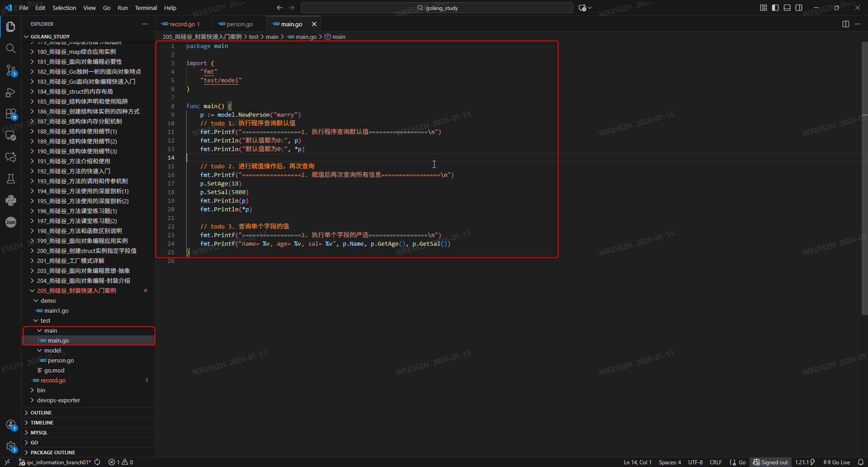Screen dimensions: 868x467
Task: Open the Run and Debug view
Action: [11, 92]
